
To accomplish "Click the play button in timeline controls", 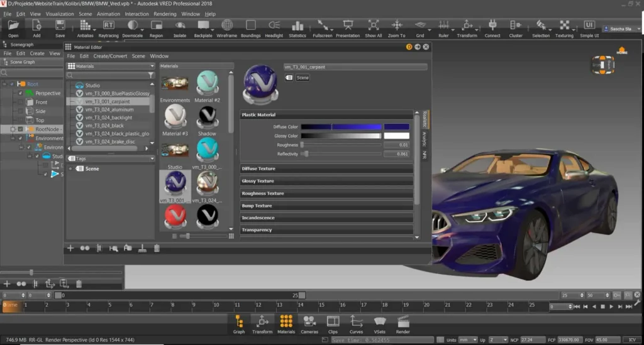I will [611, 307].
